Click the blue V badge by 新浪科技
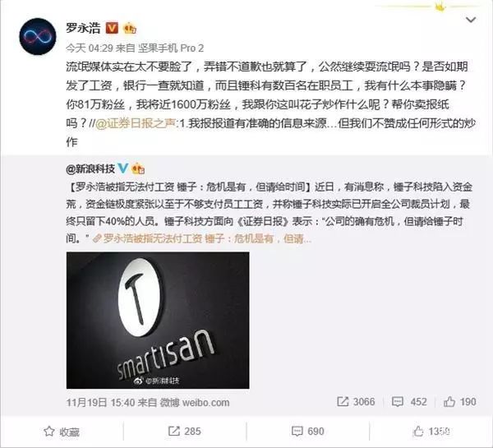Screen dimensions: 493x448 coord(122,169)
